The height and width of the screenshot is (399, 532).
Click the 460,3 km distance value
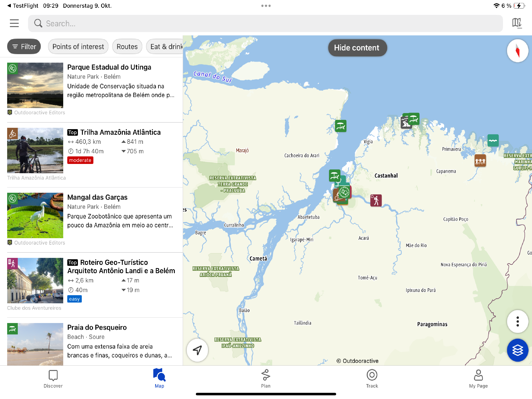(x=88, y=142)
